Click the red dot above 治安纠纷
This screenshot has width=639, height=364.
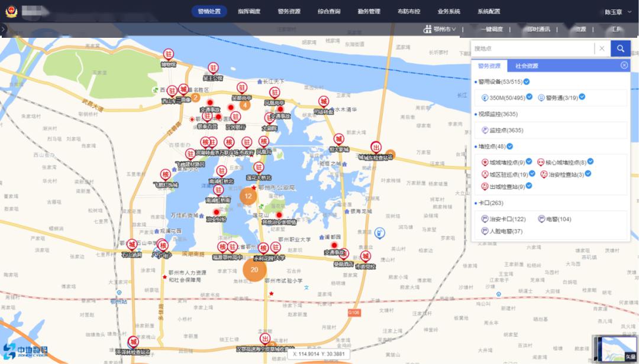tap(217, 212)
